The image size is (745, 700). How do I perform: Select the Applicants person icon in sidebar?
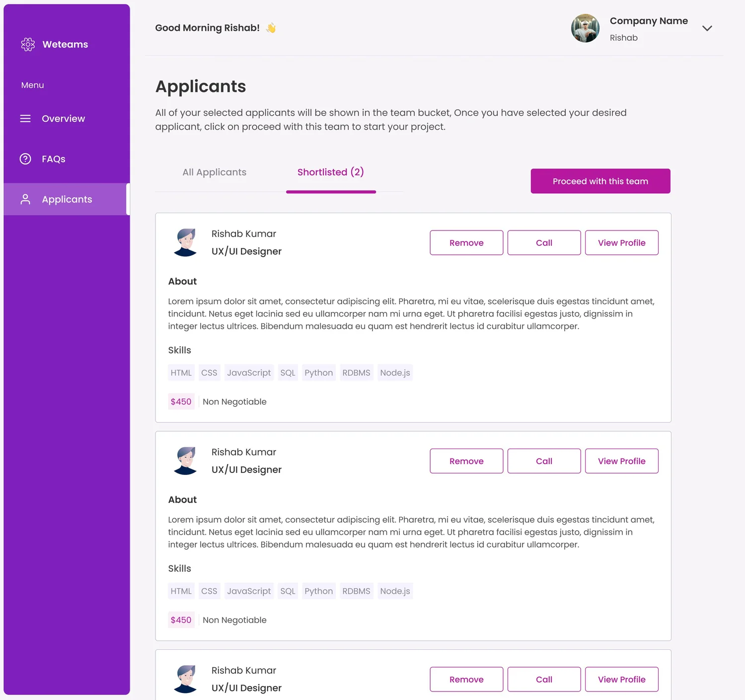click(25, 199)
